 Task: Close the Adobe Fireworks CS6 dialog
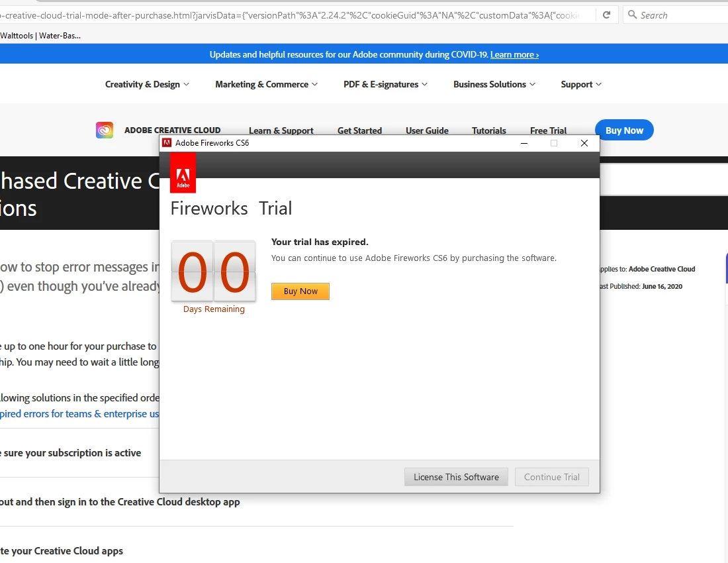click(x=584, y=143)
